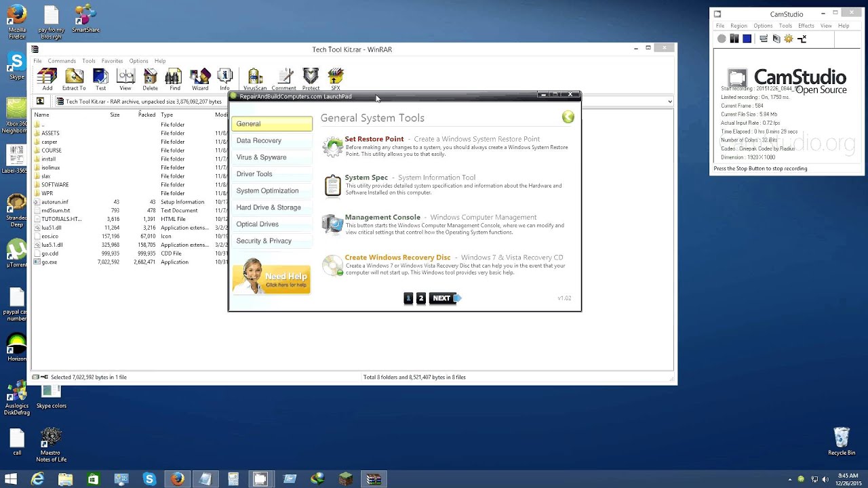Viewport: 868px width, 488px height.
Task: Select the Optical Drives category
Action: 272,224
